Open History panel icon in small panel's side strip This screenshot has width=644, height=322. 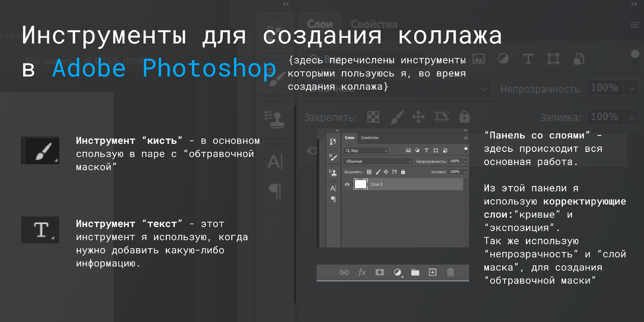333,142
